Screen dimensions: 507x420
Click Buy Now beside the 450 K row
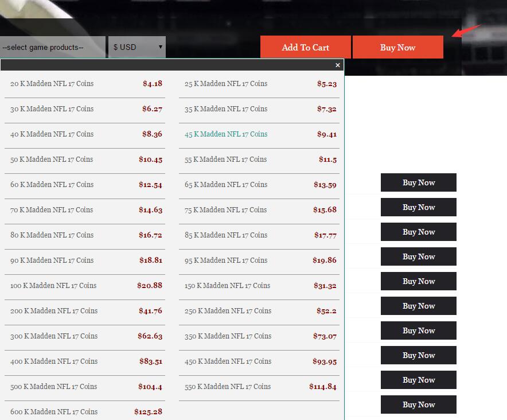[419, 355]
